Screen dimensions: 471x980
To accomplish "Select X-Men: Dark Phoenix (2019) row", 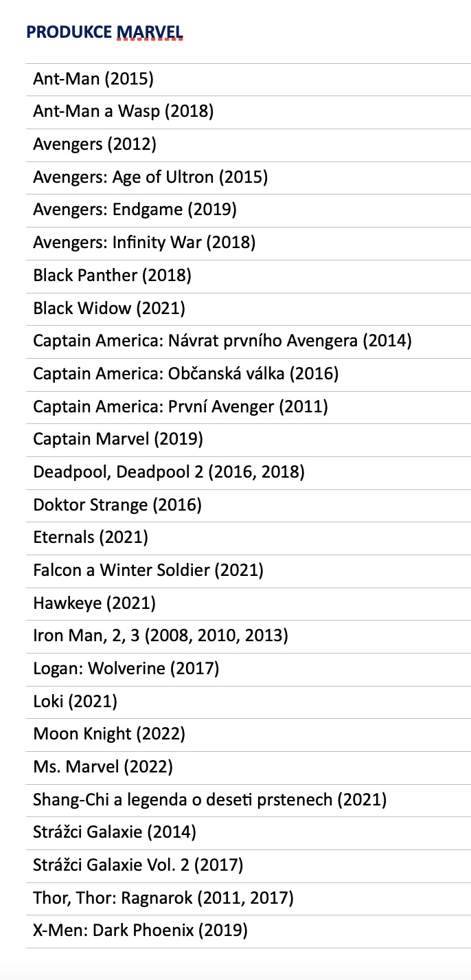I will tap(140, 931).
